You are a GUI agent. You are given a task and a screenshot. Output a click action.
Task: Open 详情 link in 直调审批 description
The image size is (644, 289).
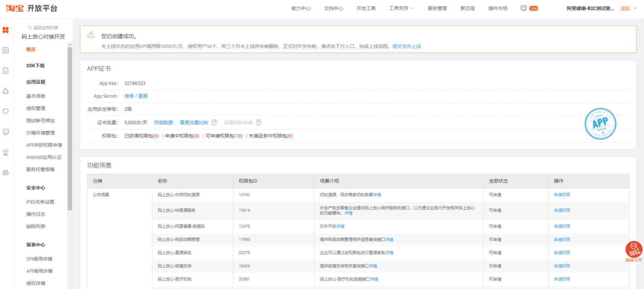point(389,253)
